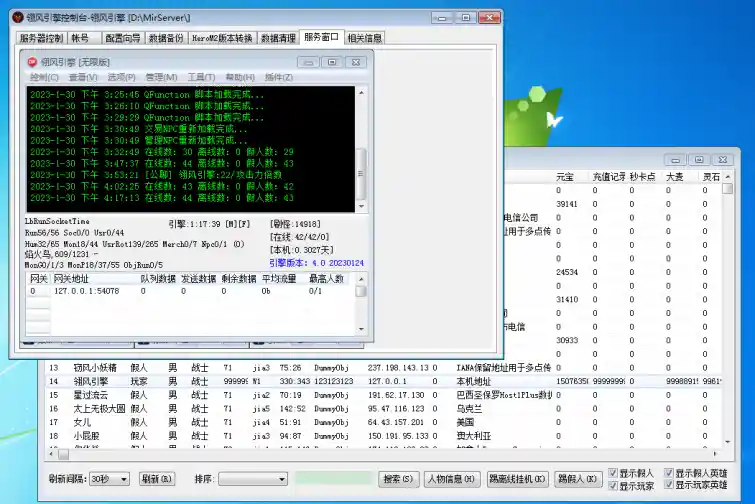Viewport: 755px width, 504px height.
Task: Open the 工具(T) menu
Action: [201, 77]
